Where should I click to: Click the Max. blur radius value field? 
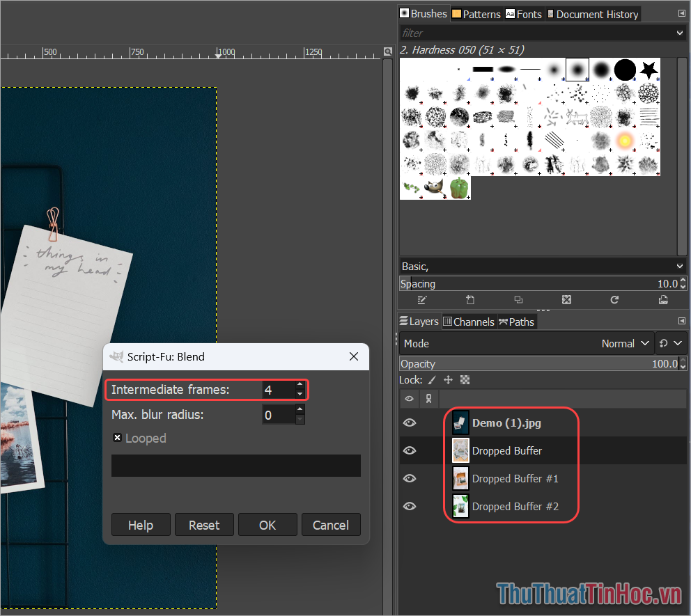coord(279,415)
